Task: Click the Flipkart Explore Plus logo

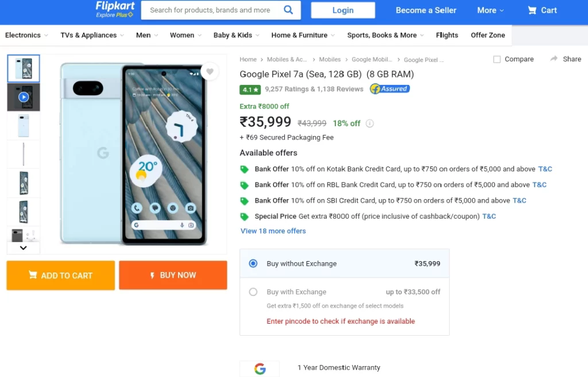Action: click(115, 10)
